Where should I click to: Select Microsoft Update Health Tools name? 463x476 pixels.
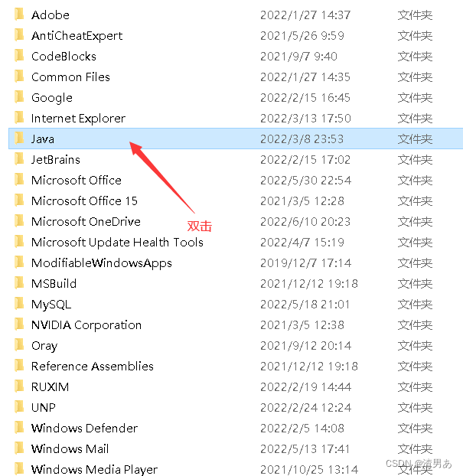(x=118, y=243)
